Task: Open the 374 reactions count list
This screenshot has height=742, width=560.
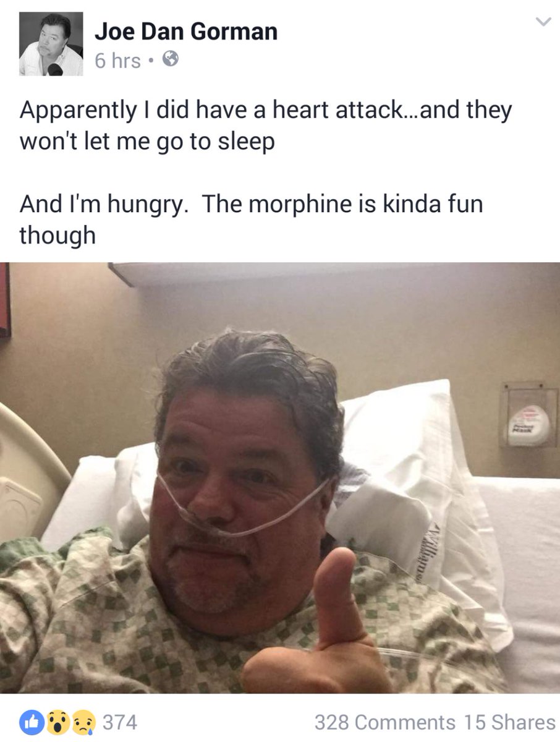Action: tap(119, 722)
